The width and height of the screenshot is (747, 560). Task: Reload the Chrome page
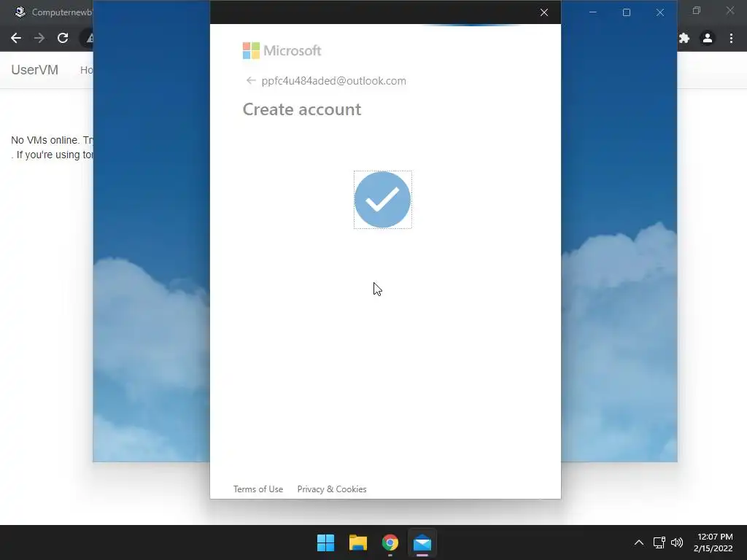coord(63,38)
